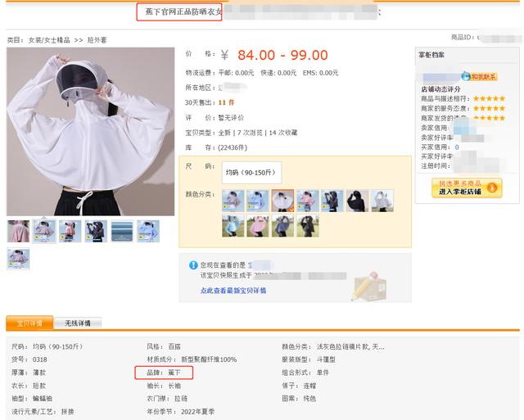Screen dimensions: 524x420
Task: Select the light blue color option in second row
Action: click(x=233, y=226)
